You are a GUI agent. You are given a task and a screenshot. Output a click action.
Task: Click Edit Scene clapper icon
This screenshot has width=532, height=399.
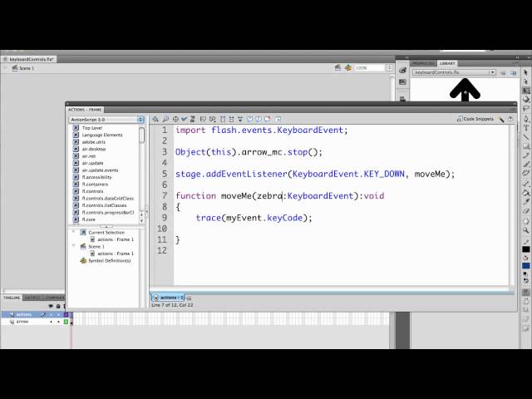tap(337, 68)
